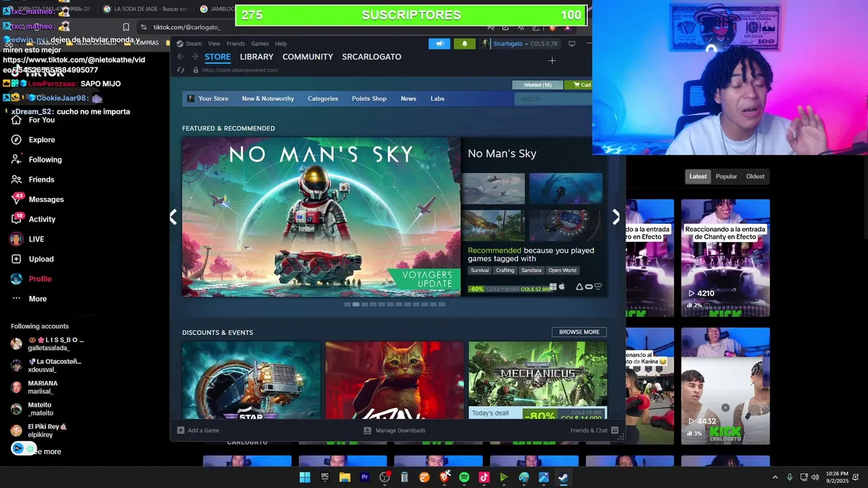Open No Man's Sky featured banner
The image size is (868, 488).
(321, 217)
